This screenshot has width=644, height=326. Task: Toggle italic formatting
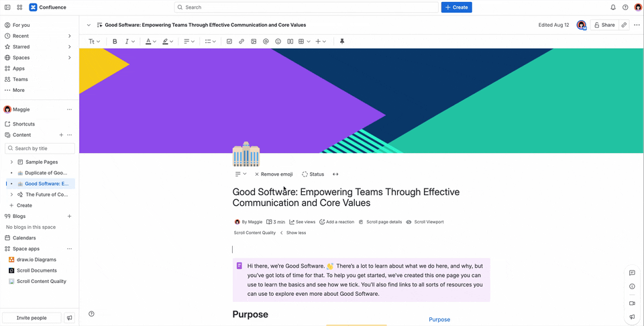click(127, 42)
